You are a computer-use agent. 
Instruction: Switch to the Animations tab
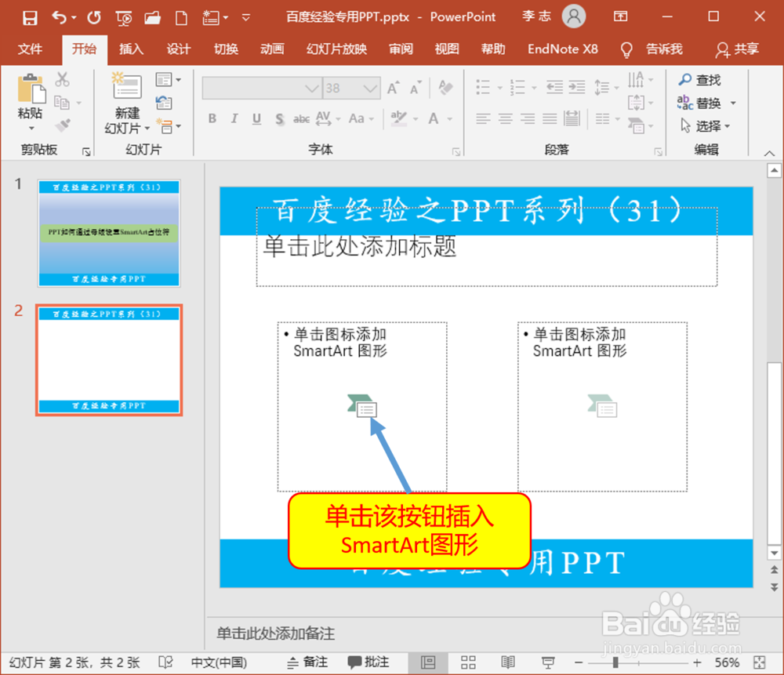click(x=272, y=49)
